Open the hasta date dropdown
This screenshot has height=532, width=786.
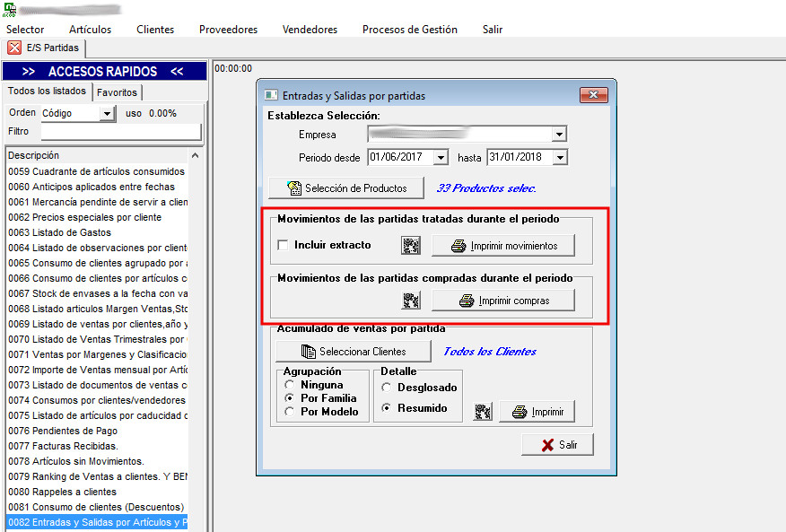pyautogui.click(x=560, y=157)
